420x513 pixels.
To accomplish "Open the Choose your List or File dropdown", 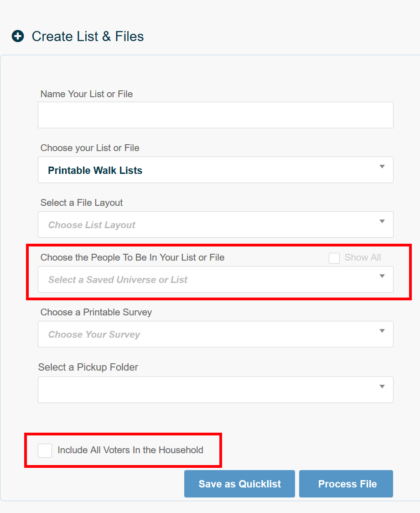I will (215, 170).
